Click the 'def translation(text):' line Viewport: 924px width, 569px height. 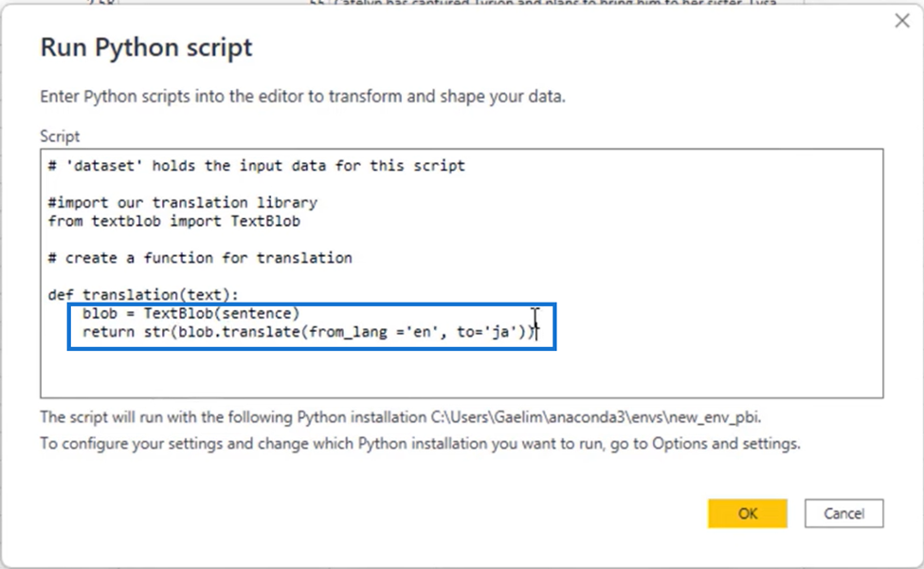tap(143, 294)
